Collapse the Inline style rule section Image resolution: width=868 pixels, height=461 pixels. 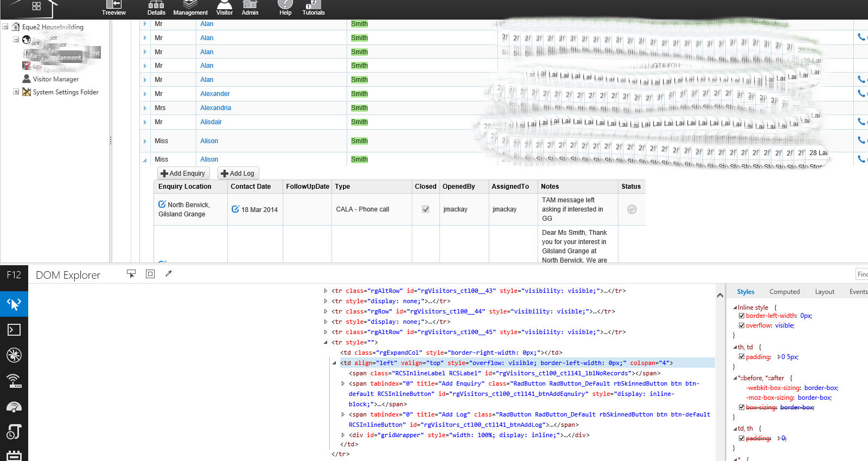click(735, 308)
